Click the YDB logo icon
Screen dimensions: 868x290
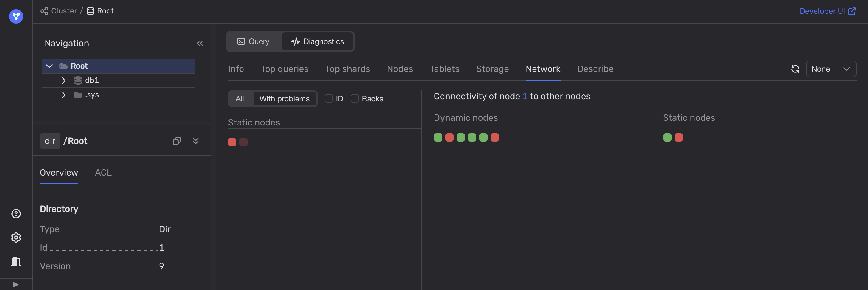click(16, 16)
